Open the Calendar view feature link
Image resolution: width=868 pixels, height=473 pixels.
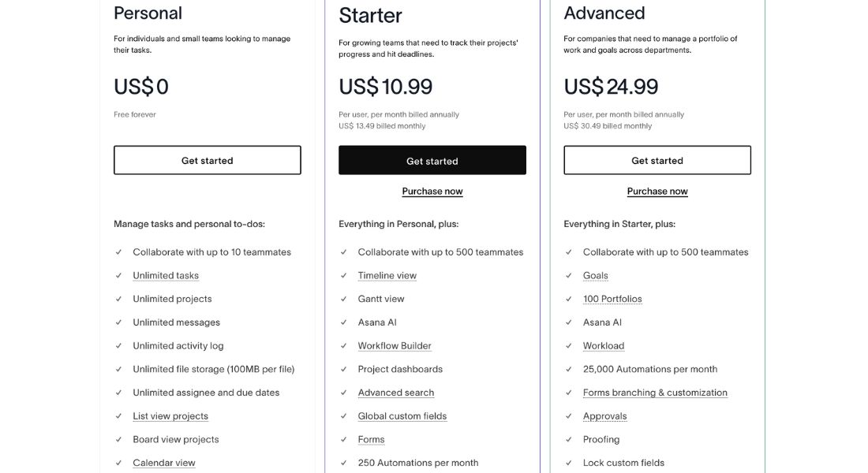pyautogui.click(x=164, y=463)
